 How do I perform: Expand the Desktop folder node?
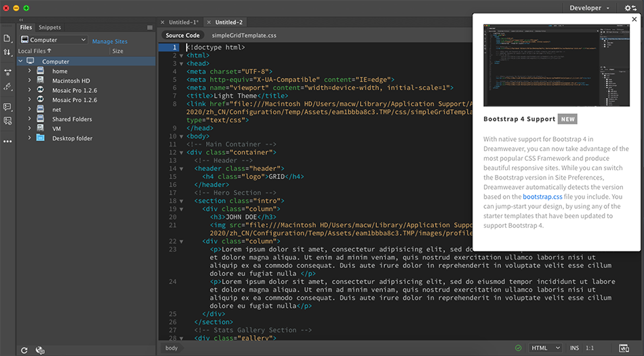[x=30, y=138]
